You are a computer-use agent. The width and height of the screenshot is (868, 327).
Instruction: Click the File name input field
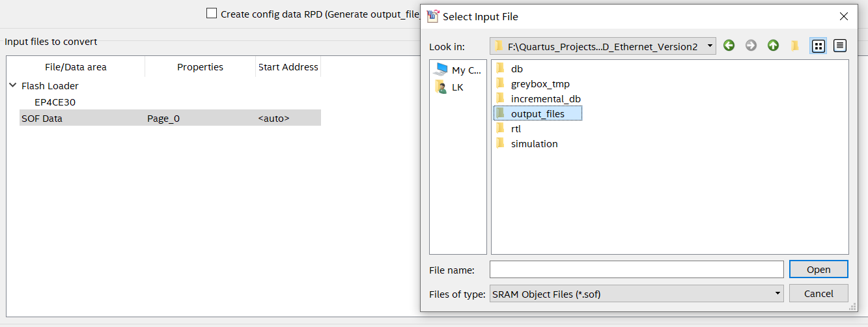tap(636, 270)
